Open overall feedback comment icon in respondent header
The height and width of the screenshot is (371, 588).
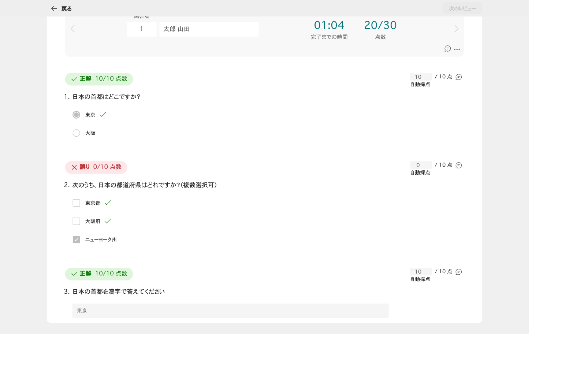click(447, 49)
